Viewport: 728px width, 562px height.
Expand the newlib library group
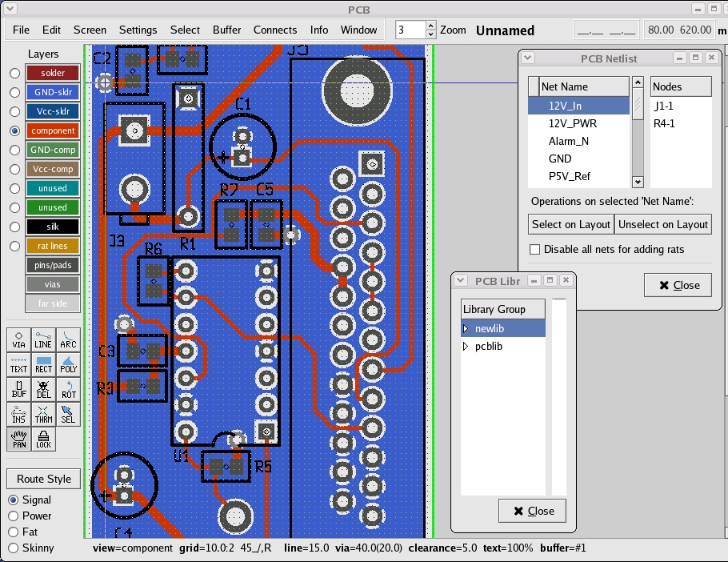467,329
